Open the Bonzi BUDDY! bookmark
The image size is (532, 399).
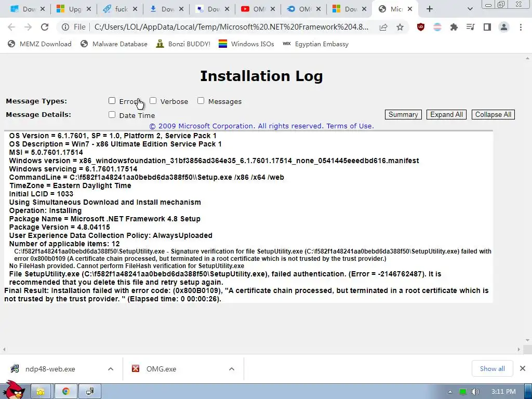183,44
